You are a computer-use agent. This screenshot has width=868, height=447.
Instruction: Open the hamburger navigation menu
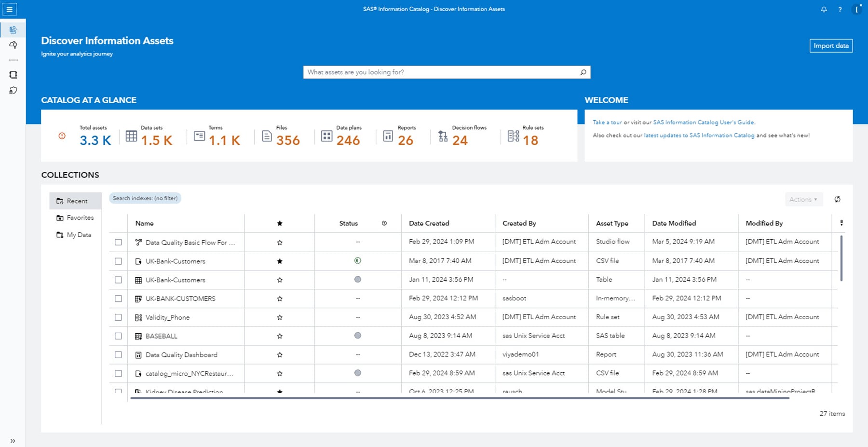10,9
